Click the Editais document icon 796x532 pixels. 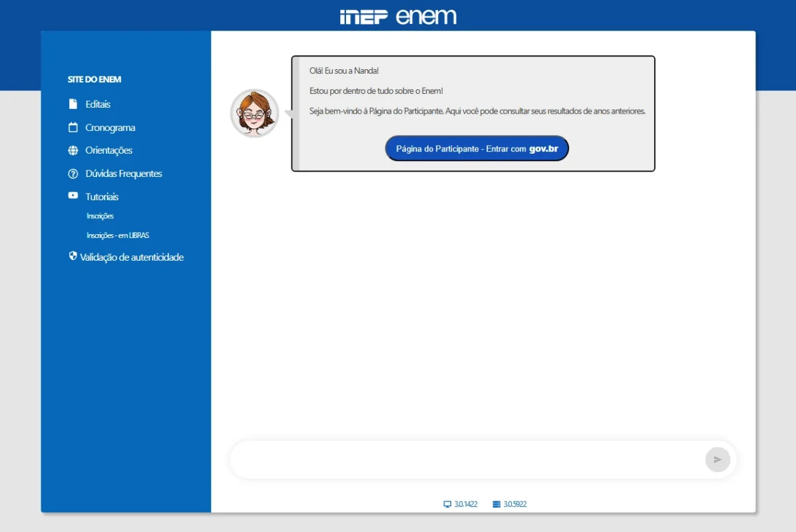pos(73,104)
